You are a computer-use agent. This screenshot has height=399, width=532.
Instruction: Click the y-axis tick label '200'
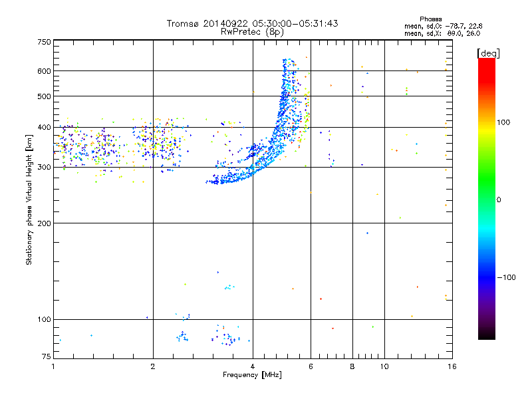44,223
